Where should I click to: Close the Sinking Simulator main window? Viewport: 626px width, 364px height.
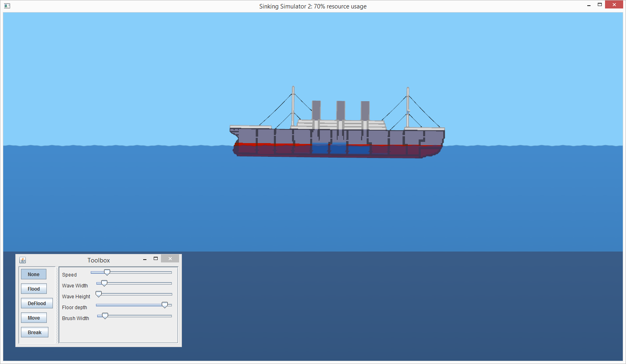pos(614,5)
